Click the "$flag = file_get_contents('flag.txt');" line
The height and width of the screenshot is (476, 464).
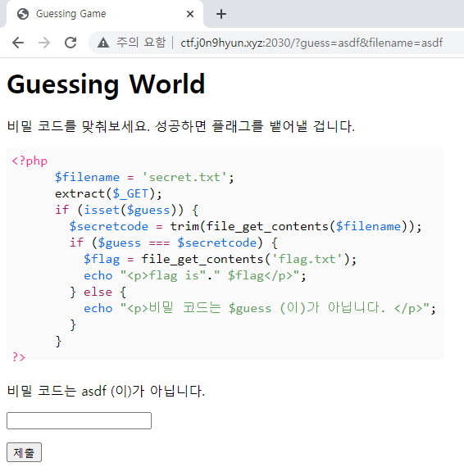click(x=221, y=259)
